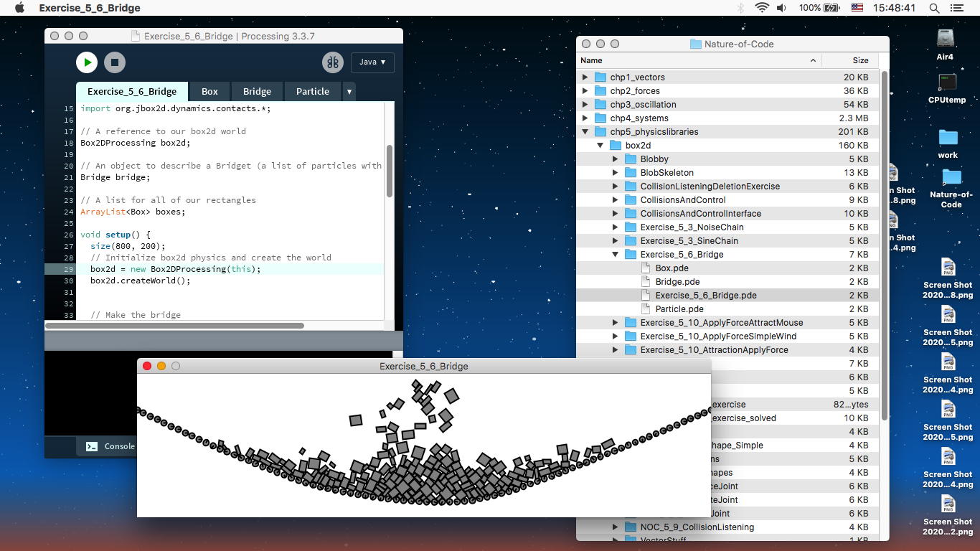Expand the Blobby folder
This screenshot has height=551, width=980.
[x=615, y=159]
